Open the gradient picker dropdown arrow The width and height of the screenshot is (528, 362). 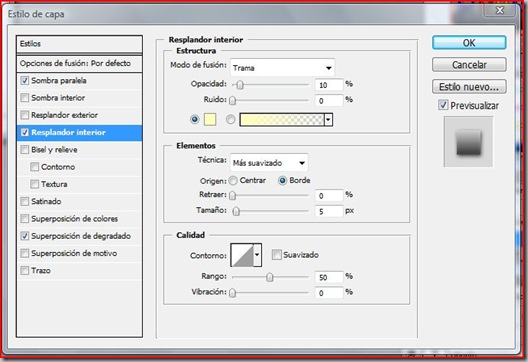328,120
